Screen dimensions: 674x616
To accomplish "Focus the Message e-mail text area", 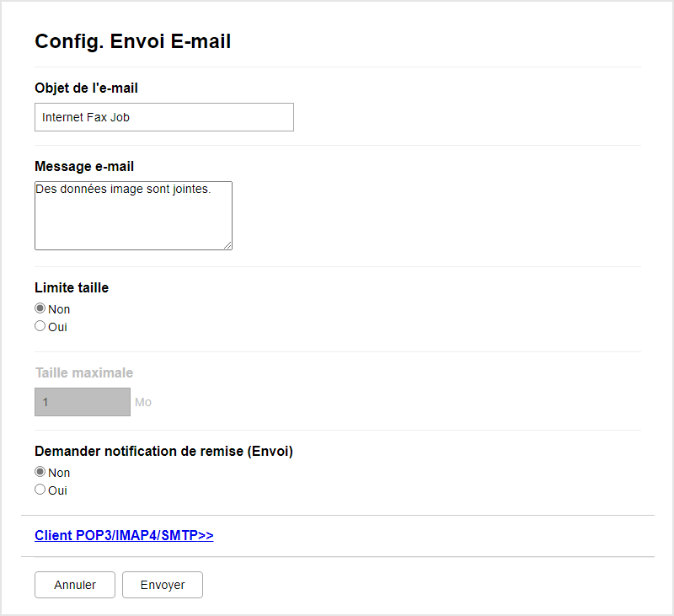I will [x=133, y=216].
